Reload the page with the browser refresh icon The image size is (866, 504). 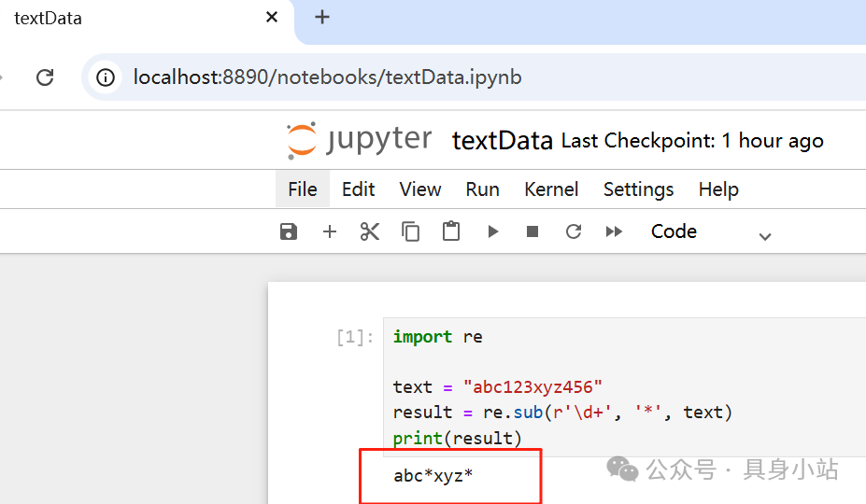(x=45, y=77)
